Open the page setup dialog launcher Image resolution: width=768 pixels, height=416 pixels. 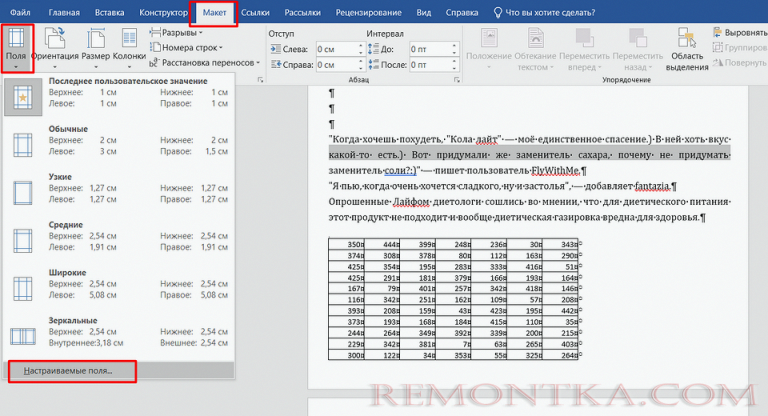click(260, 80)
